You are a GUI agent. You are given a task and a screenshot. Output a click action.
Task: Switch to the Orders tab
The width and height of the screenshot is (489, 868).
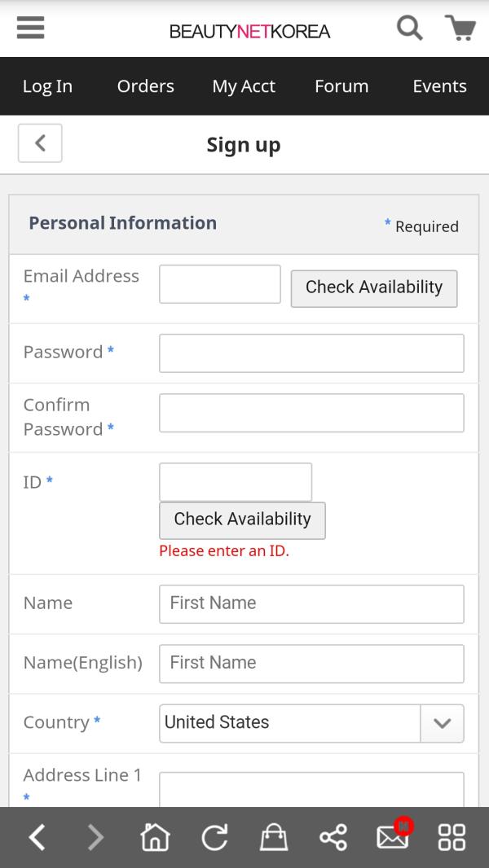point(146,86)
